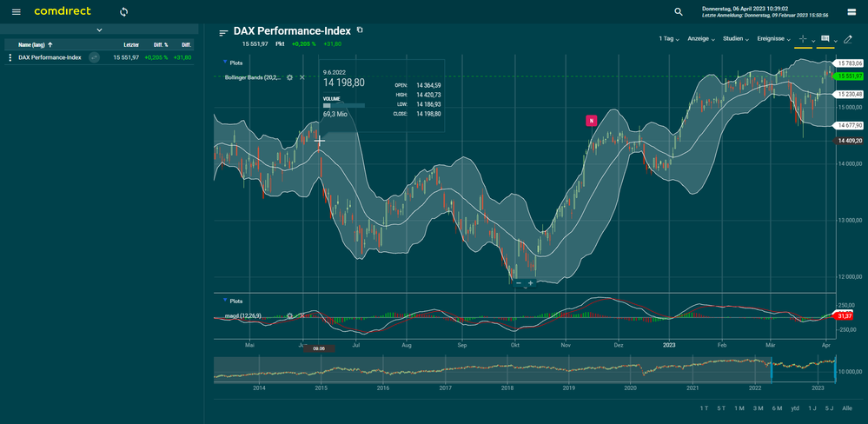
Task: Open the Anzeige menu
Action: click(x=701, y=39)
